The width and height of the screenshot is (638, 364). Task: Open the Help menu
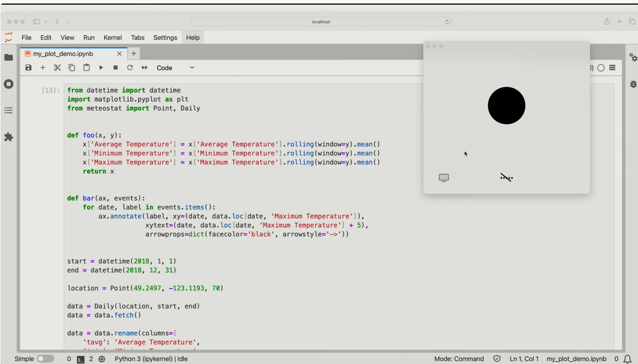point(193,37)
